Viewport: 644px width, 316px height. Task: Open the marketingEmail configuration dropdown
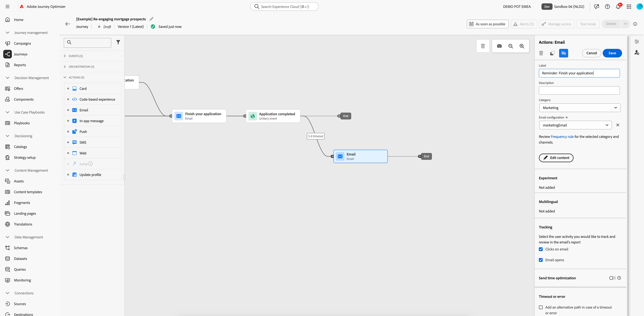tap(575, 125)
